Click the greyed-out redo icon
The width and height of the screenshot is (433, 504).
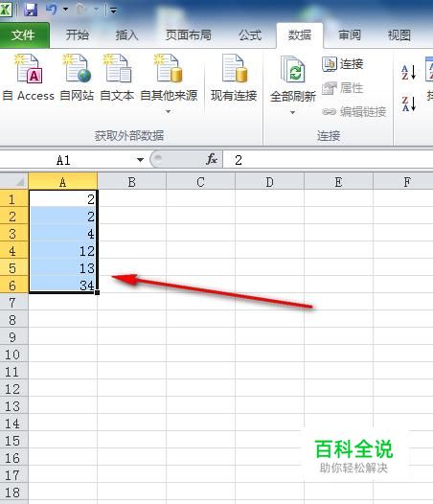point(81,10)
